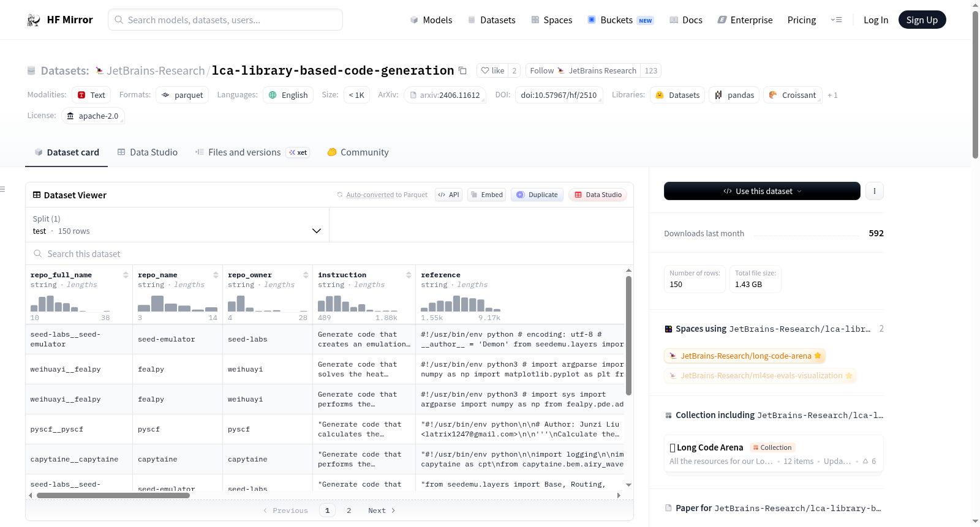Sort the instruction column

click(409, 275)
